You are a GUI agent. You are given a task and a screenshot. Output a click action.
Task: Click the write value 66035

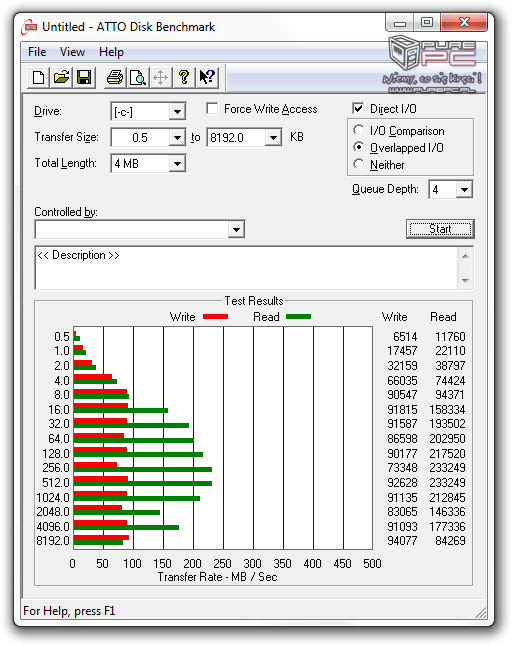[402, 380]
